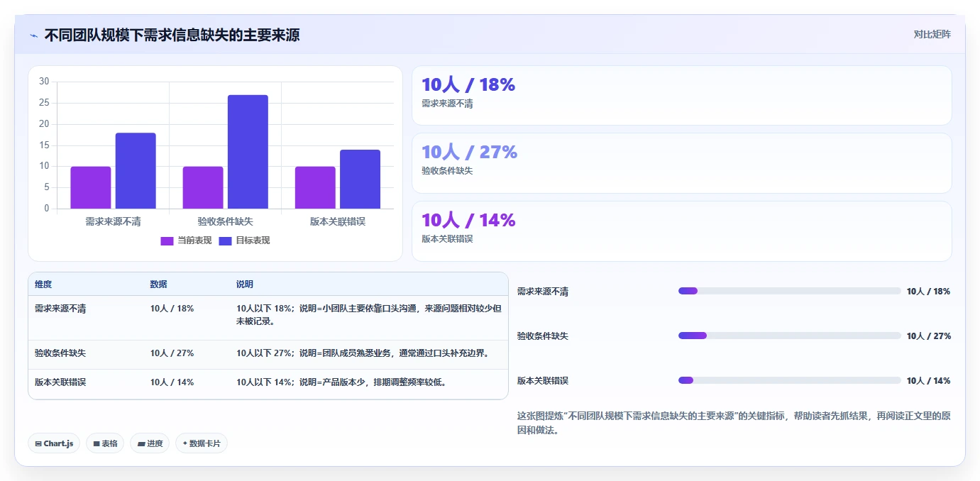
Task: Click the 需求来源不清 cell in the table
Action: coord(60,309)
